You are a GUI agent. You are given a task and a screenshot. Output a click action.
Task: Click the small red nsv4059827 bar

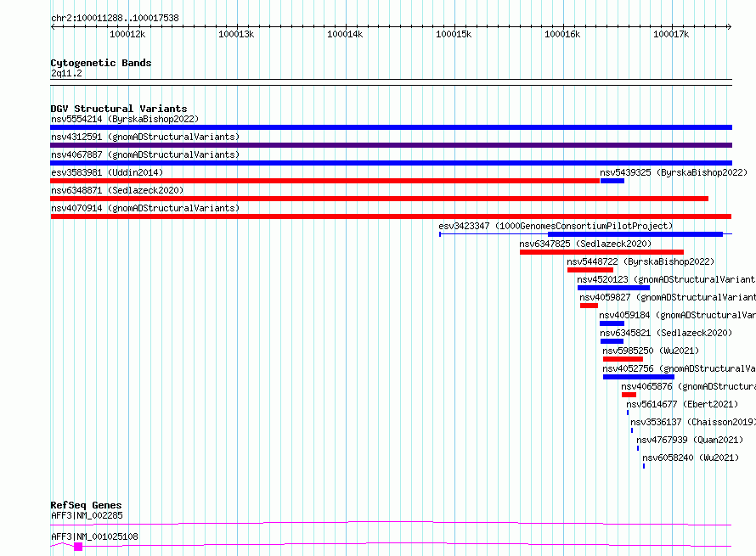pos(590,306)
